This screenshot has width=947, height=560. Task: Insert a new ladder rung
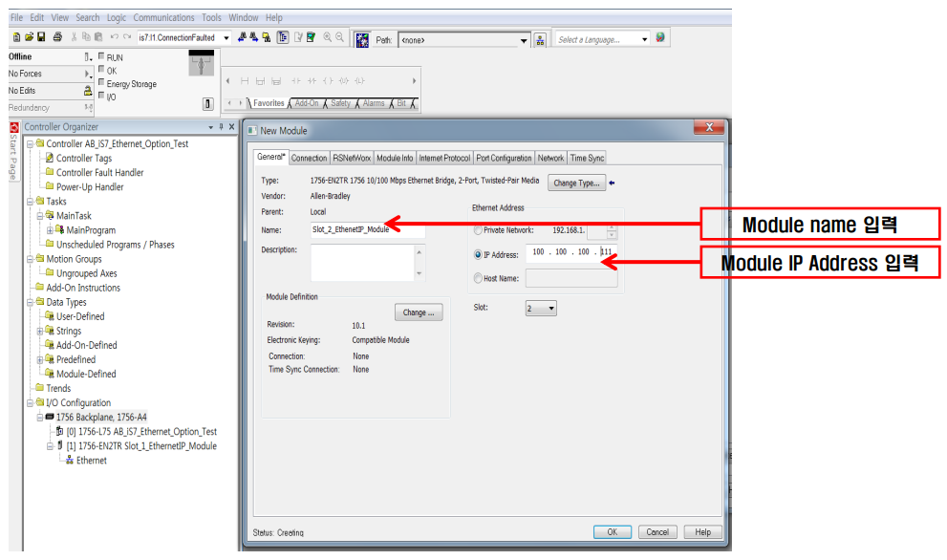point(245,81)
